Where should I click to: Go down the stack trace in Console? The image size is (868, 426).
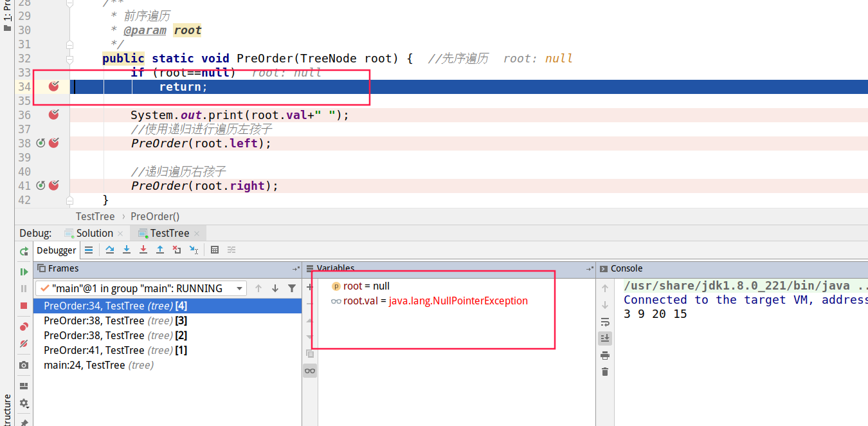(x=604, y=305)
